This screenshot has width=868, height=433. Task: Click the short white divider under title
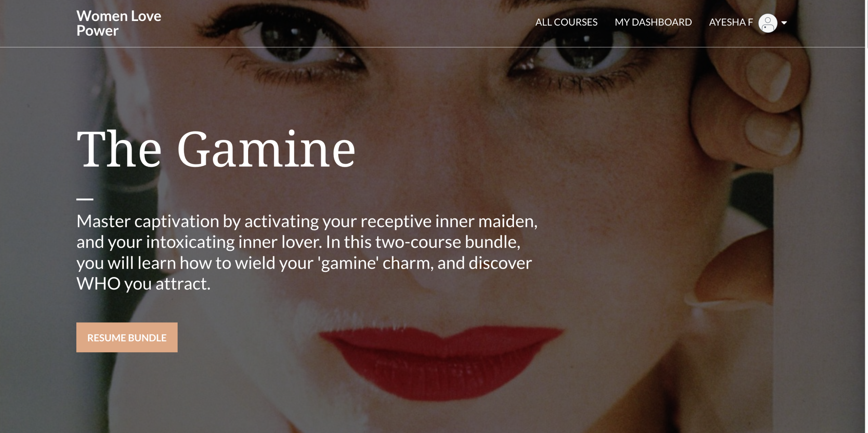point(85,199)
